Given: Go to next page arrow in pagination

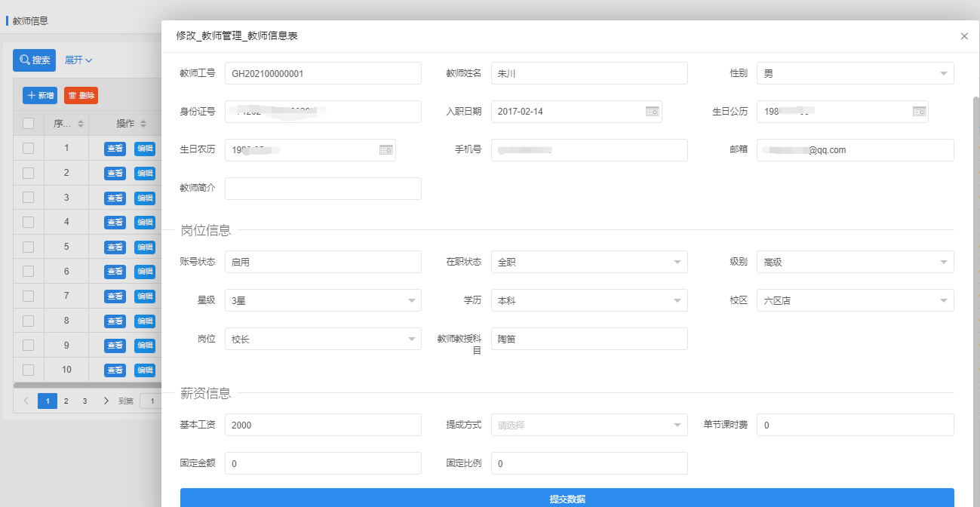Looking at the screenshot, I should (x=106, y=401).
